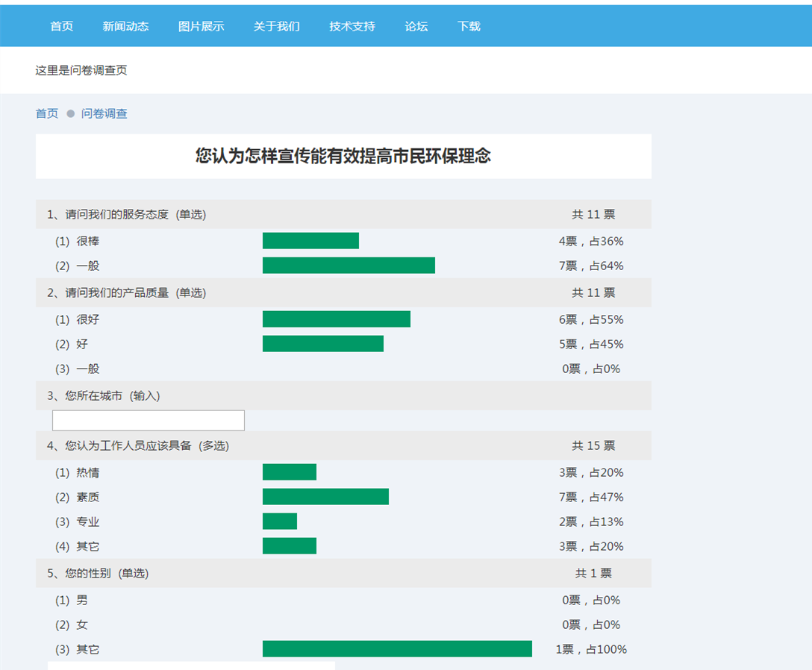Click the 素质 option label
Viewport: 812px width, 670px height.
[88, 498]
